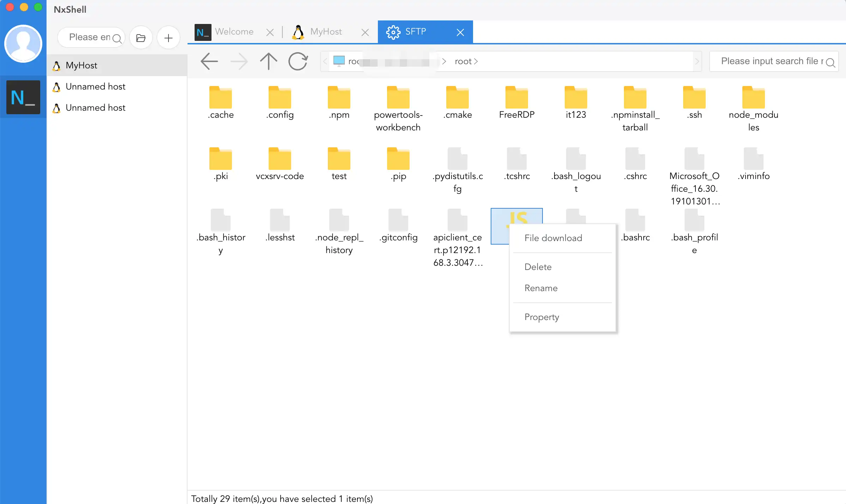Viewport: 846px width, 504px height.
Task: Click the go up directory arrow
Action: 269,61
